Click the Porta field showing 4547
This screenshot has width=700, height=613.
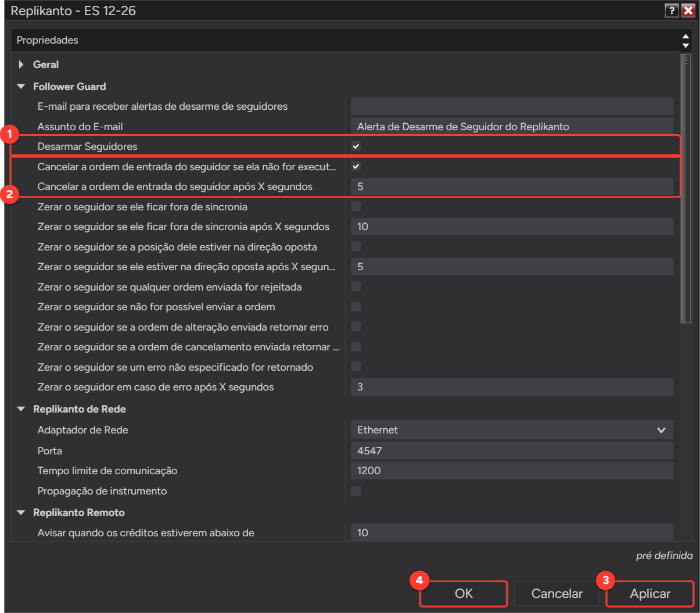pyautogui.click(x=512, y=450)
